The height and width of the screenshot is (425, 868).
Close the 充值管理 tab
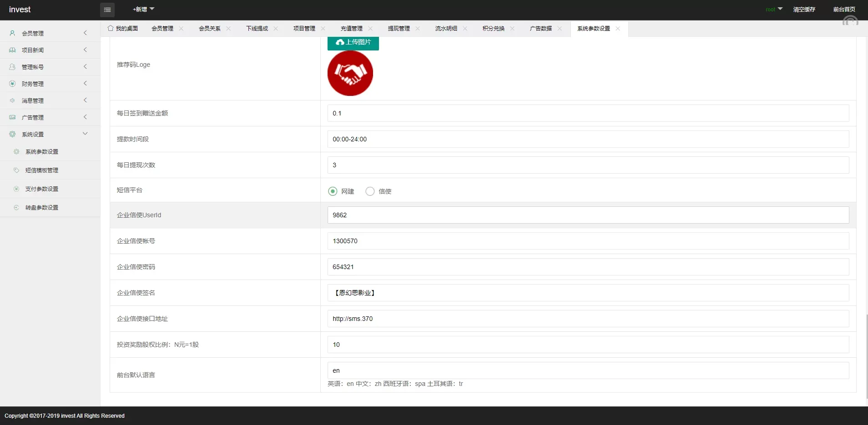click(370, 29)
